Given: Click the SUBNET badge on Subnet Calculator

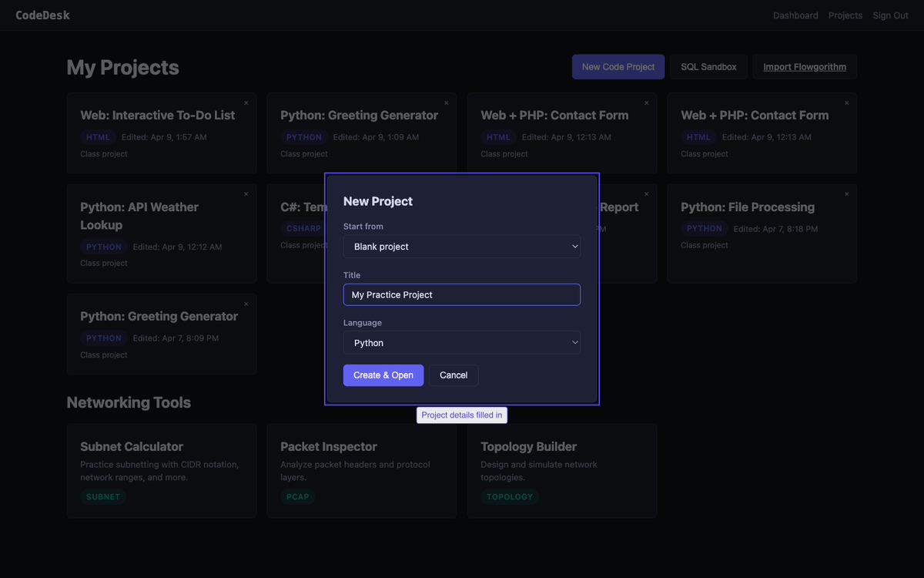Looking at the screenshot, I should (x=102, y=496).
